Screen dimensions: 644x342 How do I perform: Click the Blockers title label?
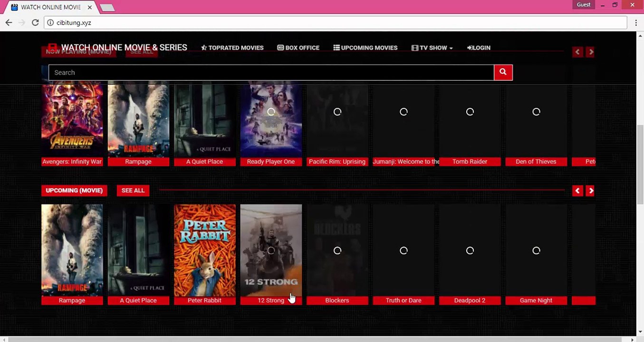pos(337,300)
